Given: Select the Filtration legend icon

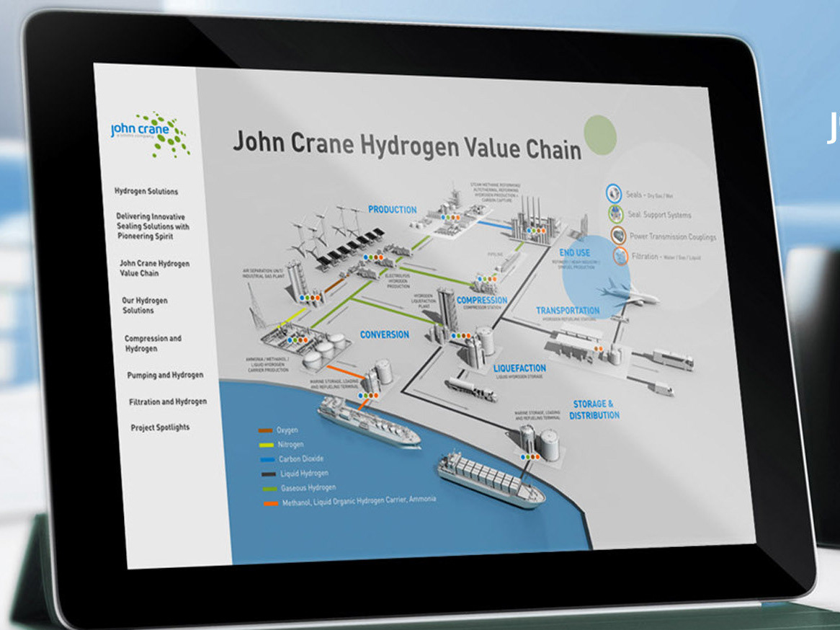Looking at the screenshot, I should [620, 256].
